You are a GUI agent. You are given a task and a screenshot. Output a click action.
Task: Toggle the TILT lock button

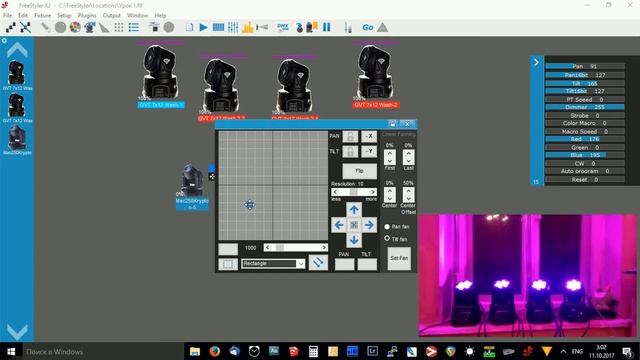[350, 151]
